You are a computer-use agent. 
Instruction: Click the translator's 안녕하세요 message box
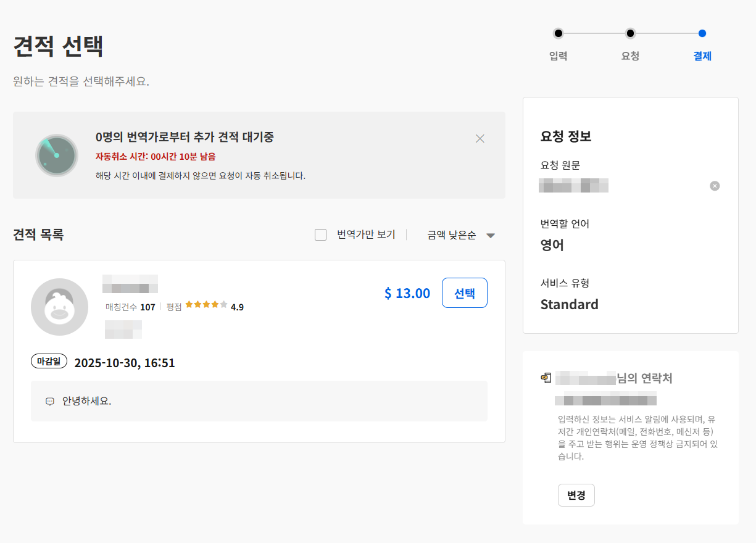(259, 401)
